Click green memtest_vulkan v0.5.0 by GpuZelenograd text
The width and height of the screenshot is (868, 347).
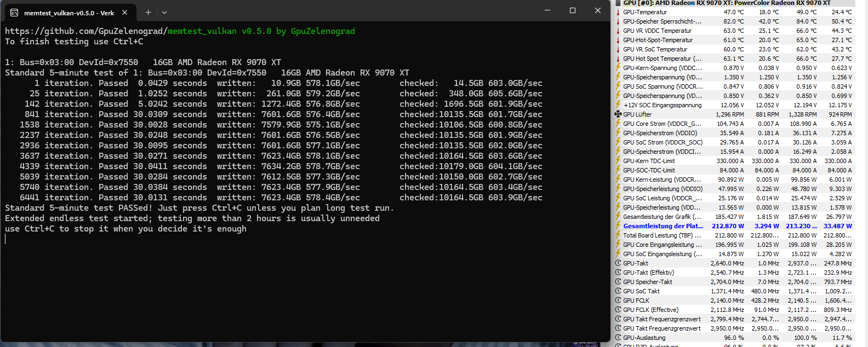pyautogui.click(x=261, y=31)
